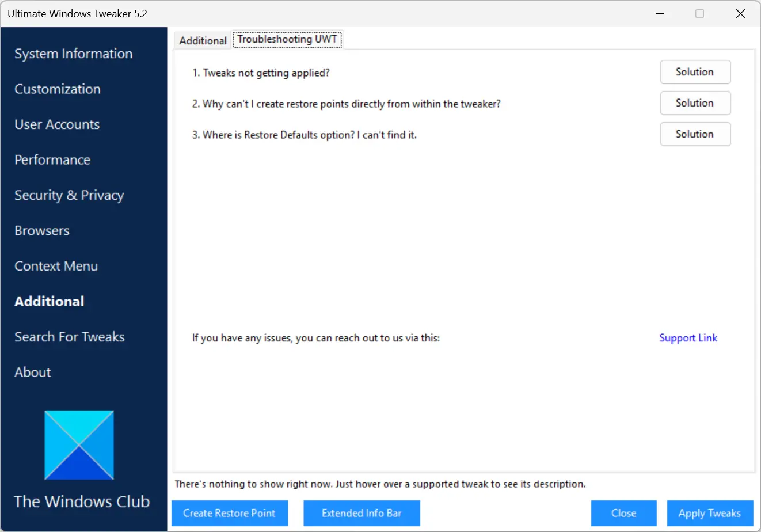Open Search For Tweaks section
The width and height of the screenshot is (761, 532).
70,337
